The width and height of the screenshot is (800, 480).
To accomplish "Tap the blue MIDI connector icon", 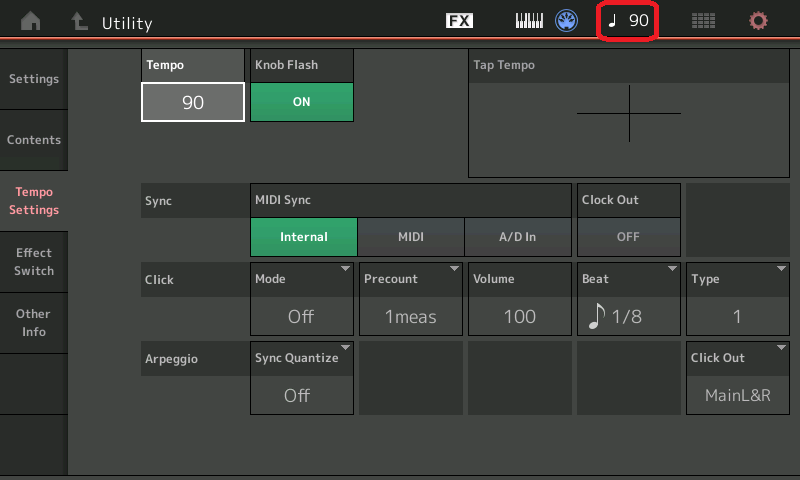I will (x=567, y=21).
